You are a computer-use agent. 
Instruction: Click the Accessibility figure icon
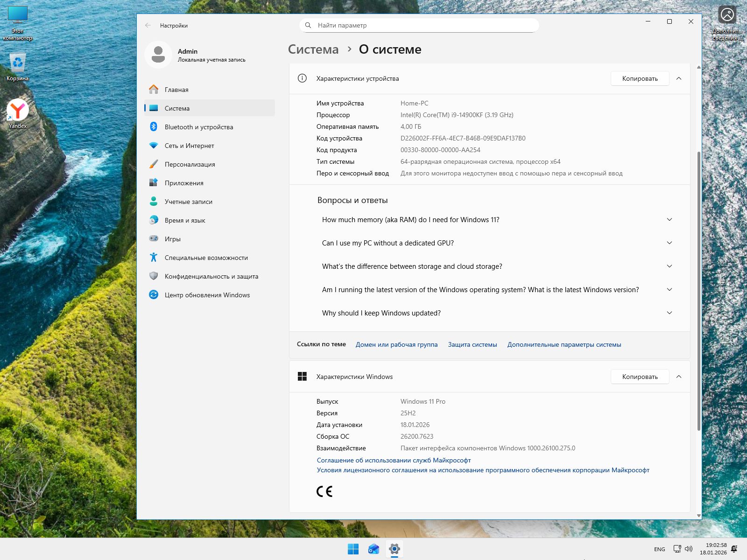(154, 258)
